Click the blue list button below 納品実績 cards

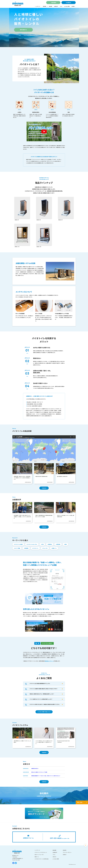(44, 488)
